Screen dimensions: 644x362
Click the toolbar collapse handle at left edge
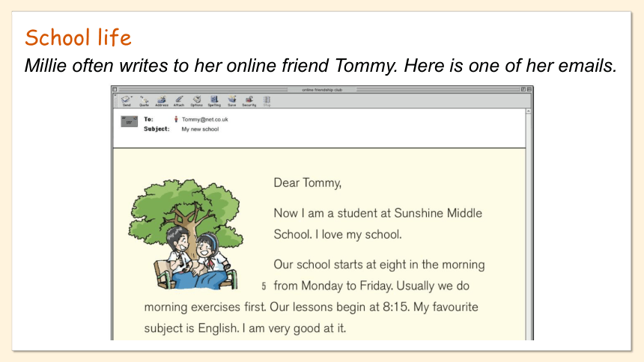115,100
